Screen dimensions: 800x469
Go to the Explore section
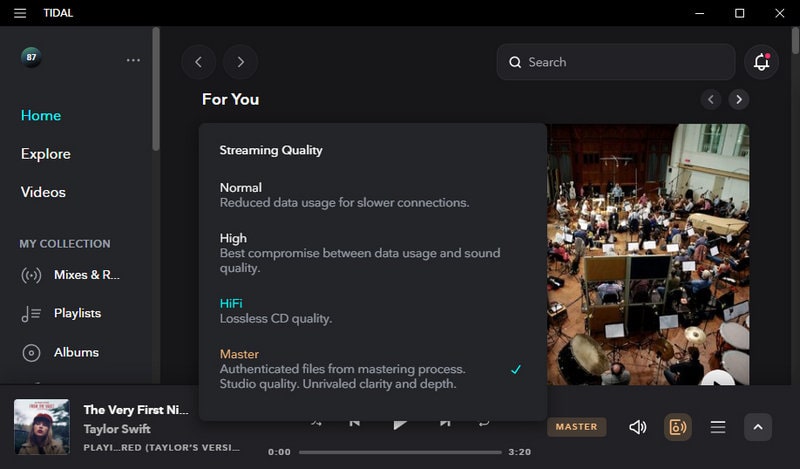coord(46,154)
